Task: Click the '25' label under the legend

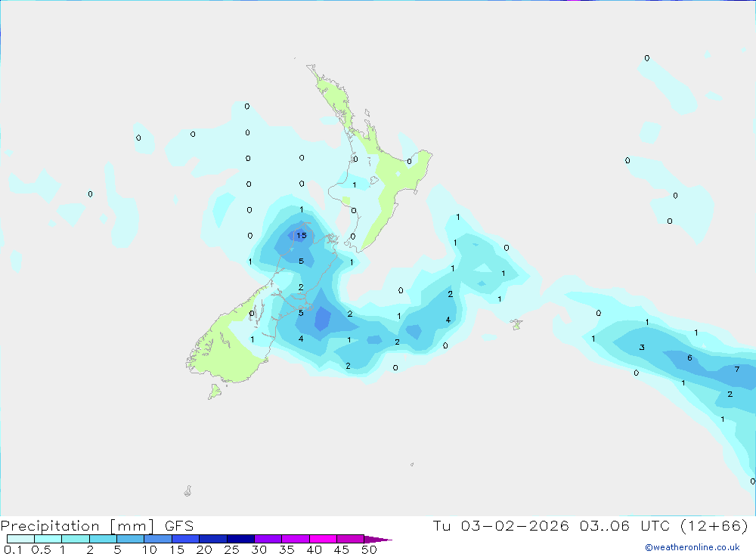Action: 231,549
